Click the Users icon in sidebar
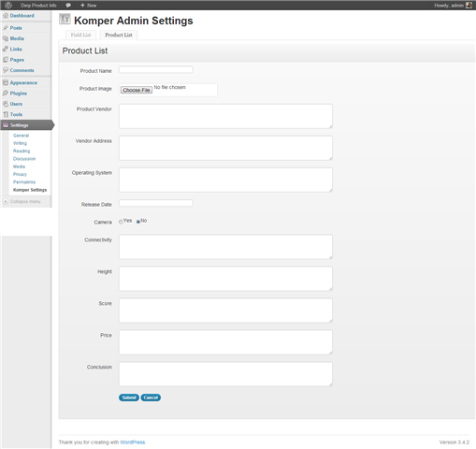This screenshot has height=449, width=476. click(6, 104)
